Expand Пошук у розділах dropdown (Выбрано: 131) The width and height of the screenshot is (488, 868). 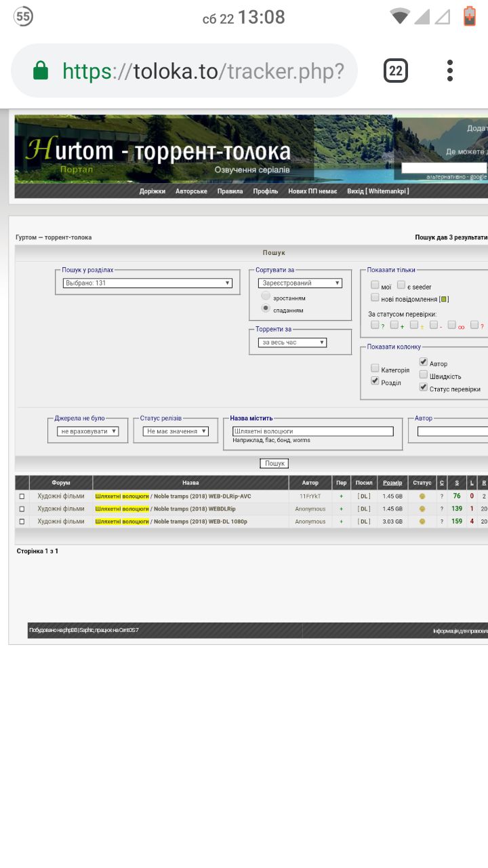(x=148, y=283)
